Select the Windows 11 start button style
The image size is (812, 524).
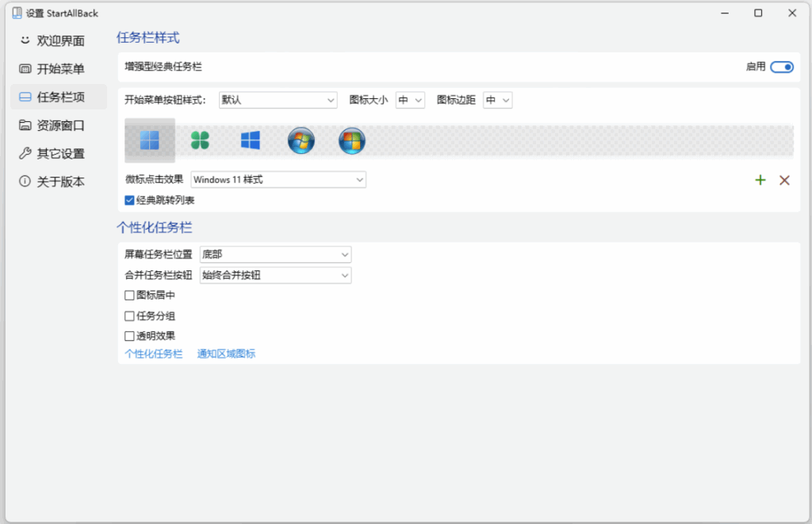coord(149,140)
